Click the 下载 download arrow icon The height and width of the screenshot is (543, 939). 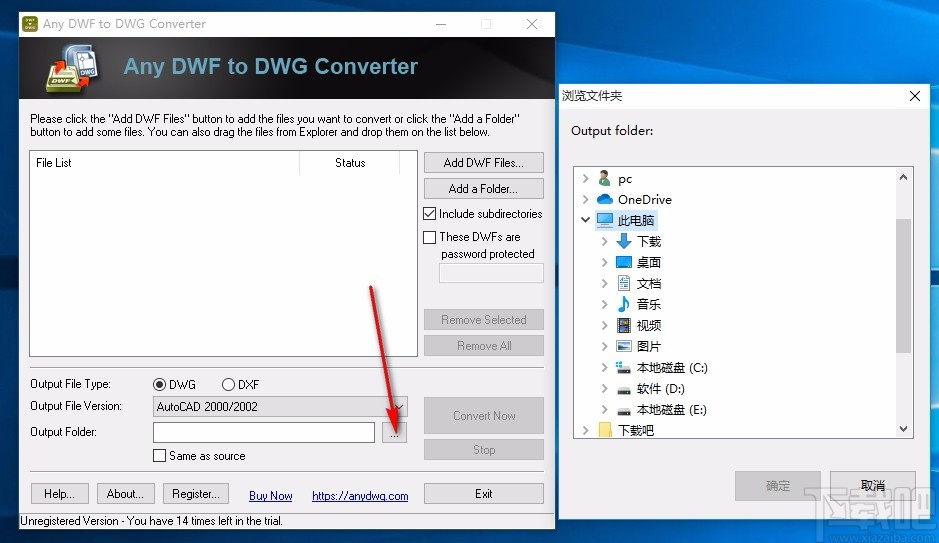[624, 241]
